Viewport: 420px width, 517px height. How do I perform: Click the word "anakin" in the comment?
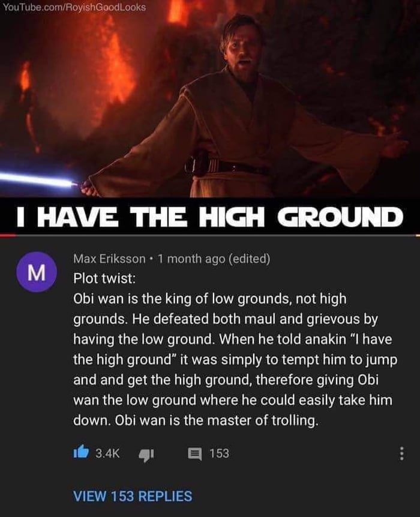[x=325, y=339]
